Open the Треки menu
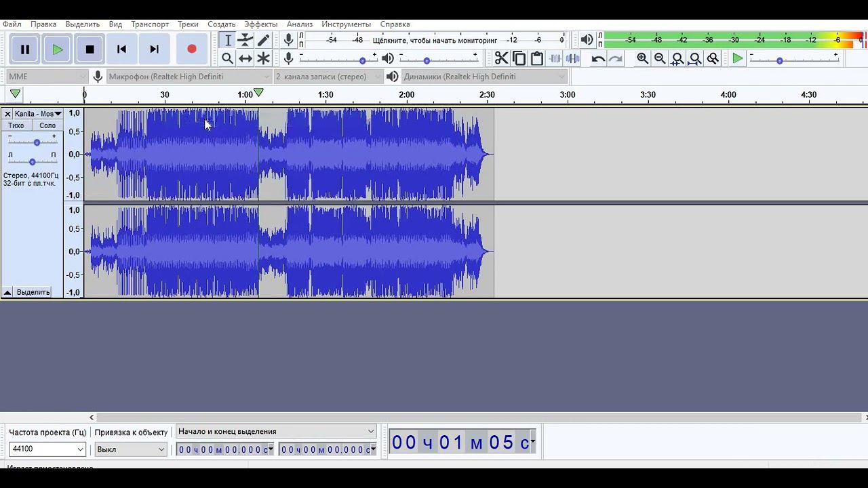This screenshot has width=868, height=488. click(x=189, y=24)
